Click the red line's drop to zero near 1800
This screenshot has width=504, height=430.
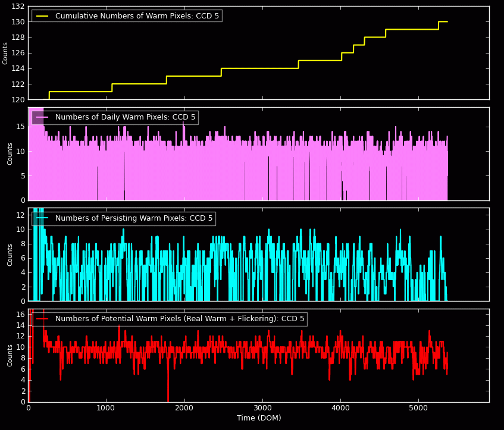pyautogui.click(x=168, y=400)
